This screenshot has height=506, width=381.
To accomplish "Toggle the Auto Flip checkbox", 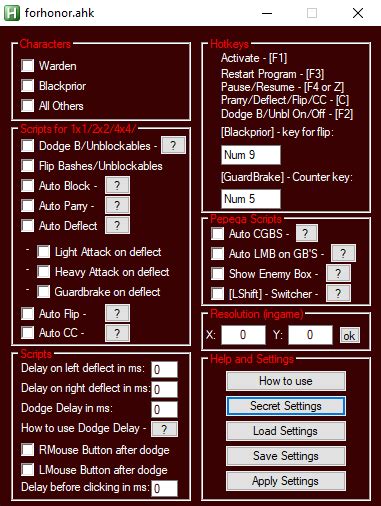I will (27, 314).
